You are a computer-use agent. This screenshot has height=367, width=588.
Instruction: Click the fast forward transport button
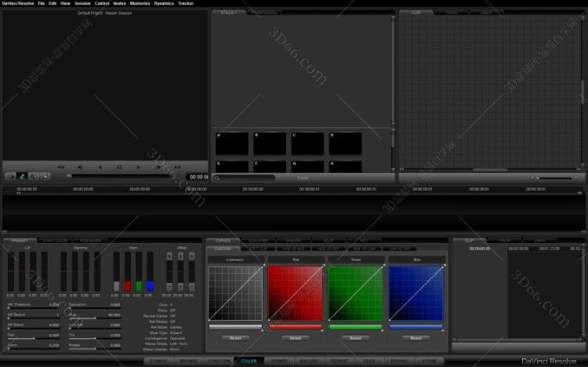tap(177, 167)
